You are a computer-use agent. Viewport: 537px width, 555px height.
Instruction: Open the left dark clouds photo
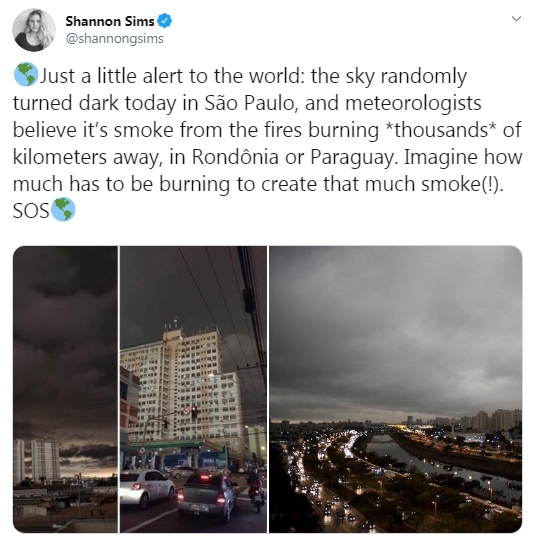click(x=65, y=389)
